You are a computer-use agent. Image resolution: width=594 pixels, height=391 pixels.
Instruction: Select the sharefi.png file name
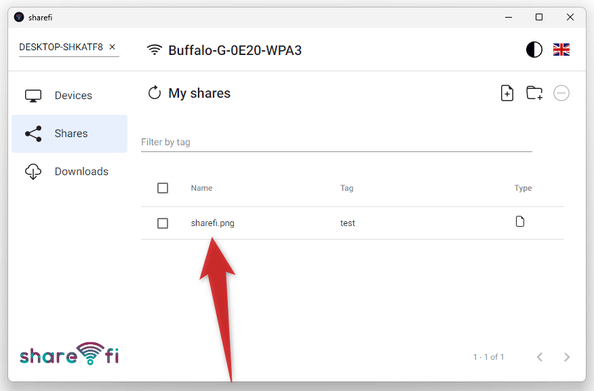pos(213,223)
